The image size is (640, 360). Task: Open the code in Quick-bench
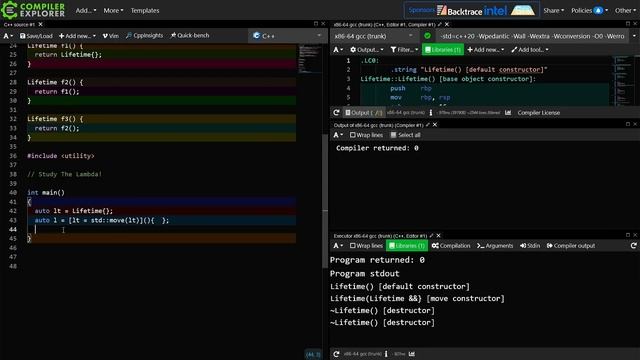coord(190,36)
